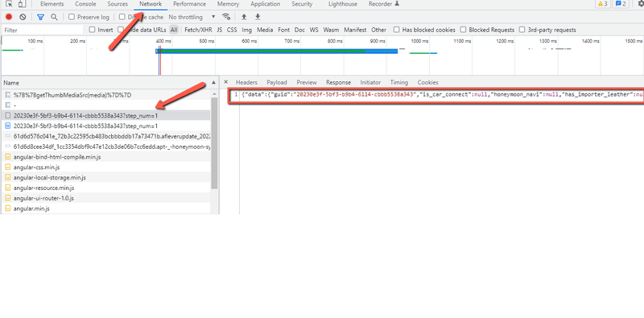The width and height of the screenshot is (644, 318).
Task: Import HAR file using upload arrow
Action: [x=244, y=17]
